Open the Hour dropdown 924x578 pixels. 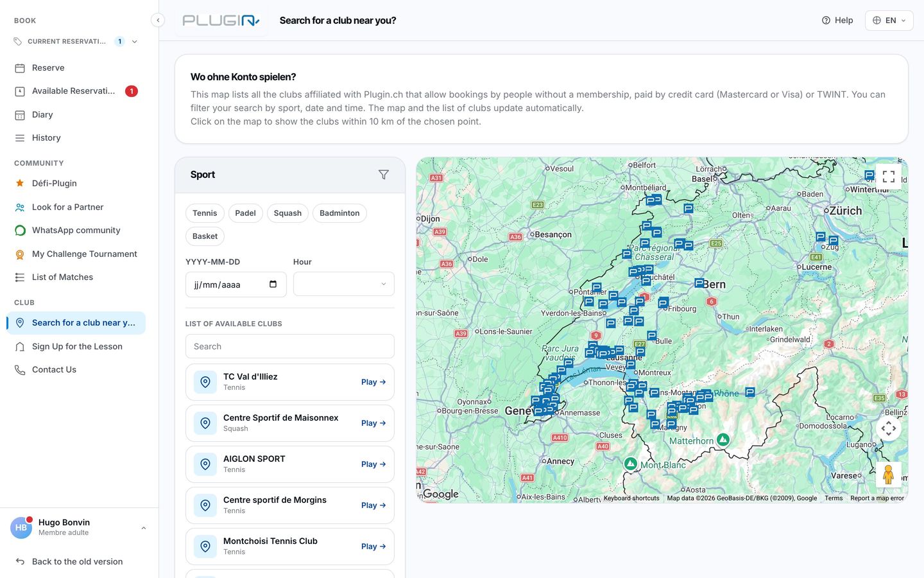344,284
